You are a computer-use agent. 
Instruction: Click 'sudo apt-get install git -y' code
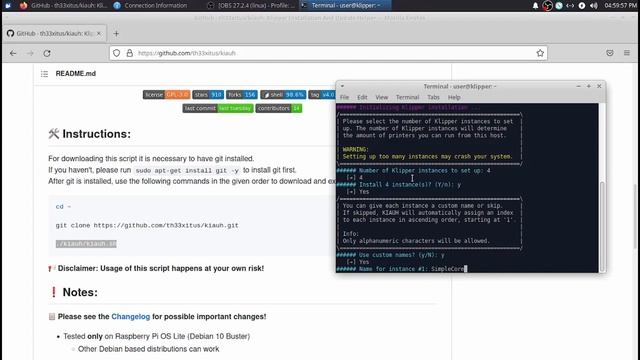[187, 170]
